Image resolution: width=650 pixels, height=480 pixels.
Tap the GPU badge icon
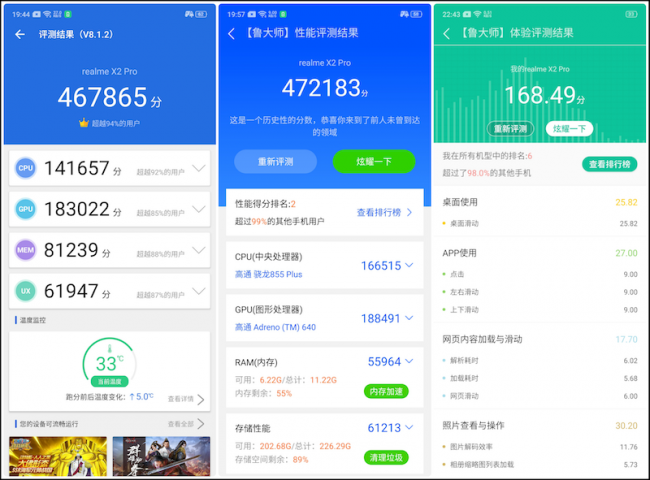click(x=27, y=209)
